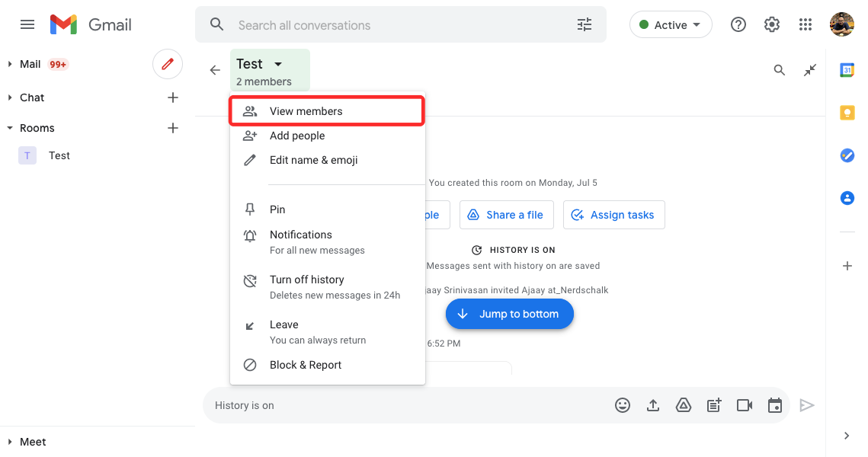Open Google Keep in the side panel
Image resolution: width=868 pixels, height=457 pixels.
(x=847, y=113)
